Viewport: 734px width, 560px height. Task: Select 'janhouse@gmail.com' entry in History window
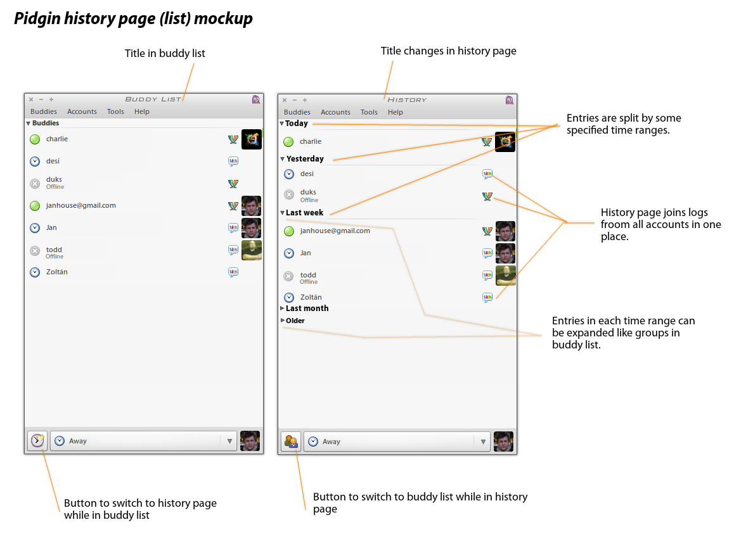coord(335,231)
